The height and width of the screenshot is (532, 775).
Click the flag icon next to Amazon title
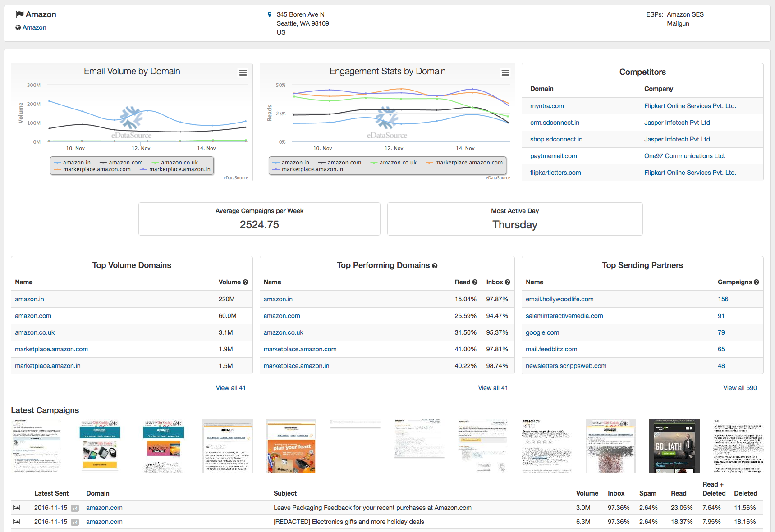(19, 14)
